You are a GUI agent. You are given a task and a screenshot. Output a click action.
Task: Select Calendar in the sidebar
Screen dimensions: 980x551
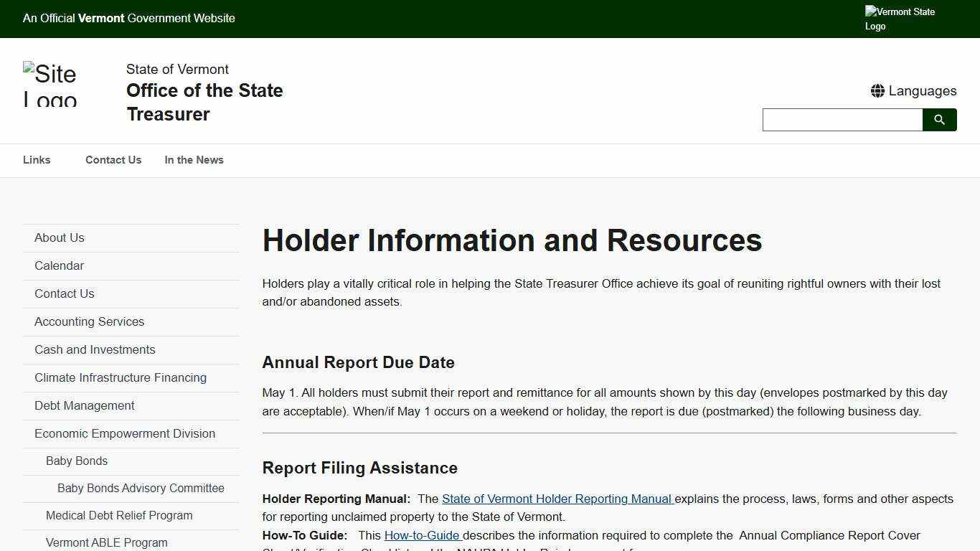click(59, 265)
